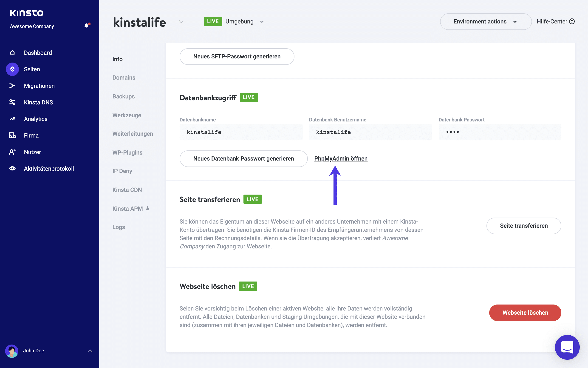Click the Migrationen arrow icon
The height and width of the screenshot is (368, 588).
tap(12, 86)
